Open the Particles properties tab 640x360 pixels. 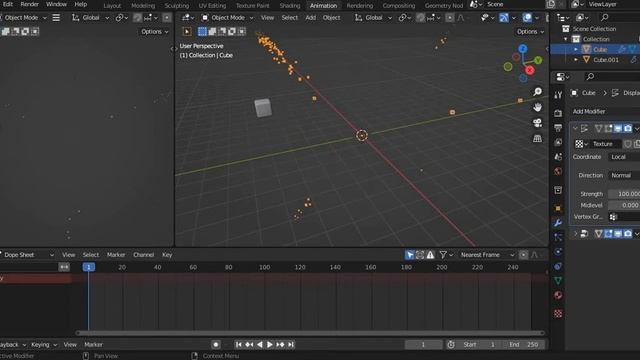pyautogui.click(x=558, y=237)
